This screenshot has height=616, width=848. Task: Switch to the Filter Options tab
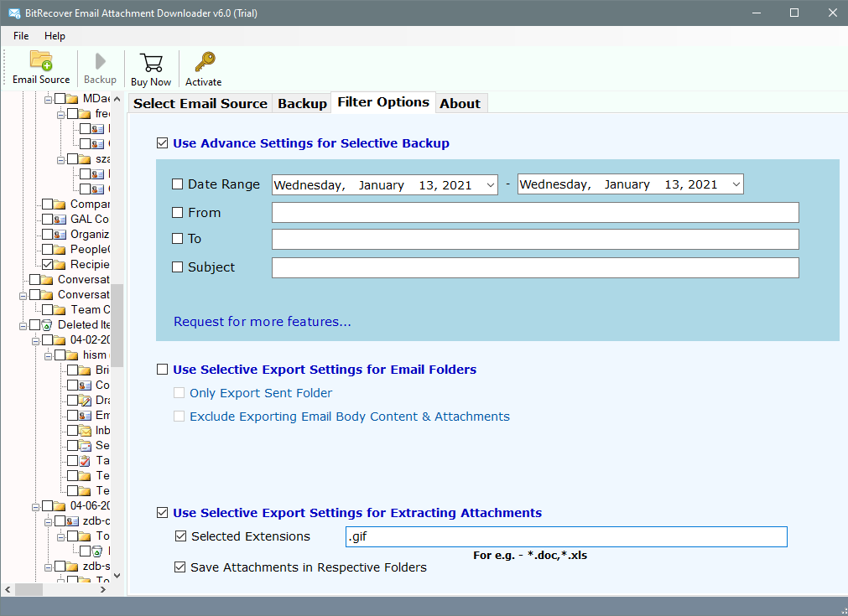click(x=382, y=102)
